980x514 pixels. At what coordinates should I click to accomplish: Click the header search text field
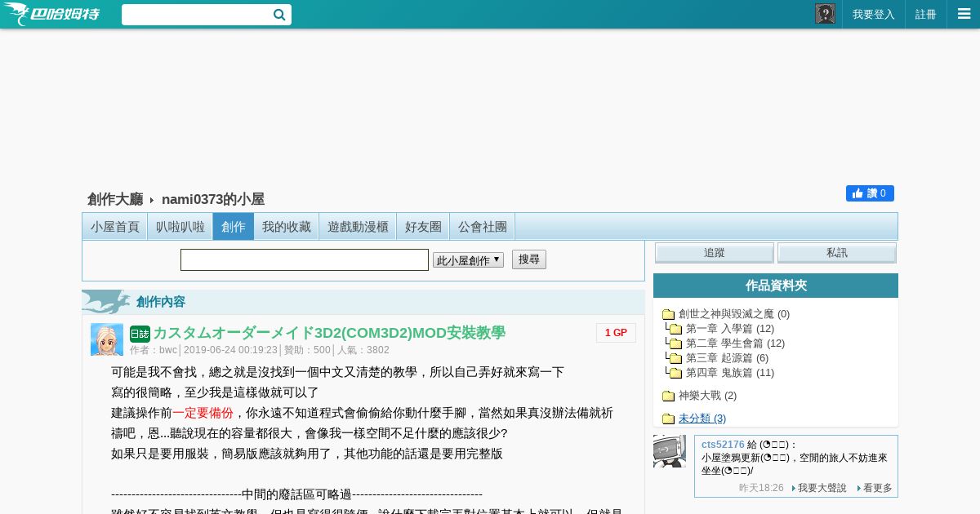pos(197,15)
